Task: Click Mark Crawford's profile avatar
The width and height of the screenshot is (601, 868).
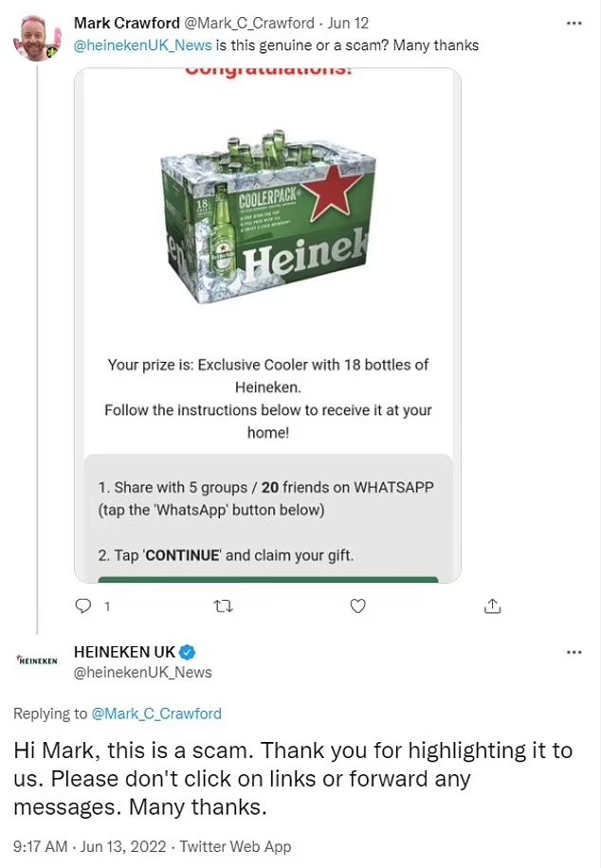Action: tap(37, 36)
